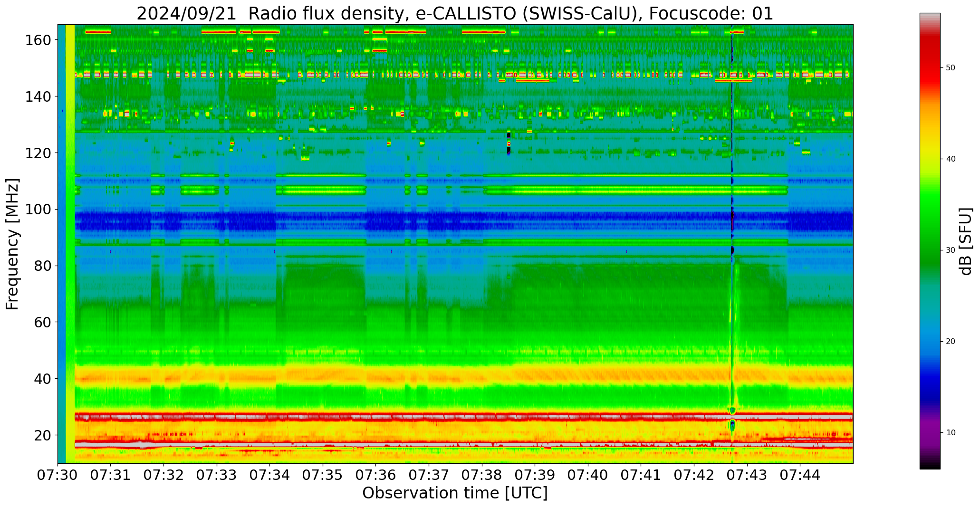Click the 07:34 time tick label
Image resolution: width=980 pixels, height=507 pixels.
click(x=270, y=475)
